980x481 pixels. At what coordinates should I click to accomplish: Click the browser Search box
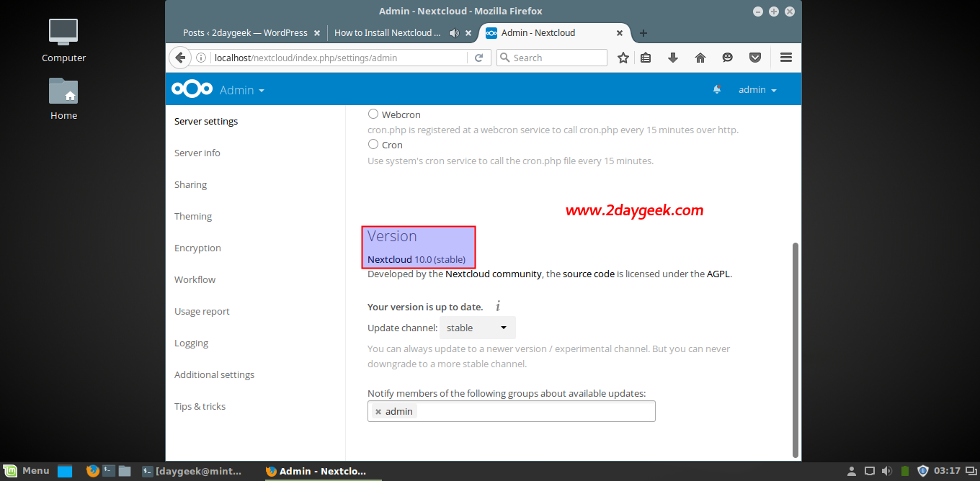click(x=552, y=58)
